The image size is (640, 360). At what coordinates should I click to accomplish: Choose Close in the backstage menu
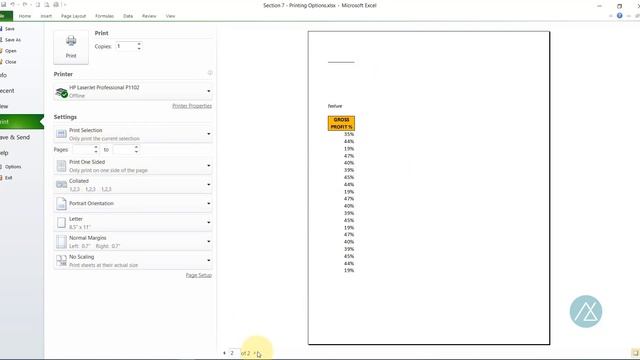(9, 62)
